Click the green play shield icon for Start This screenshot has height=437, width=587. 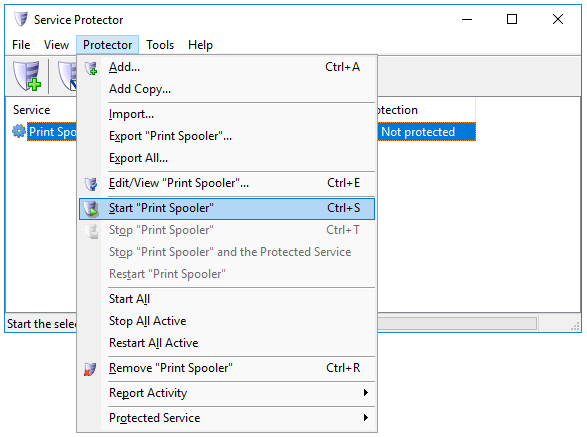coord(91,209)
